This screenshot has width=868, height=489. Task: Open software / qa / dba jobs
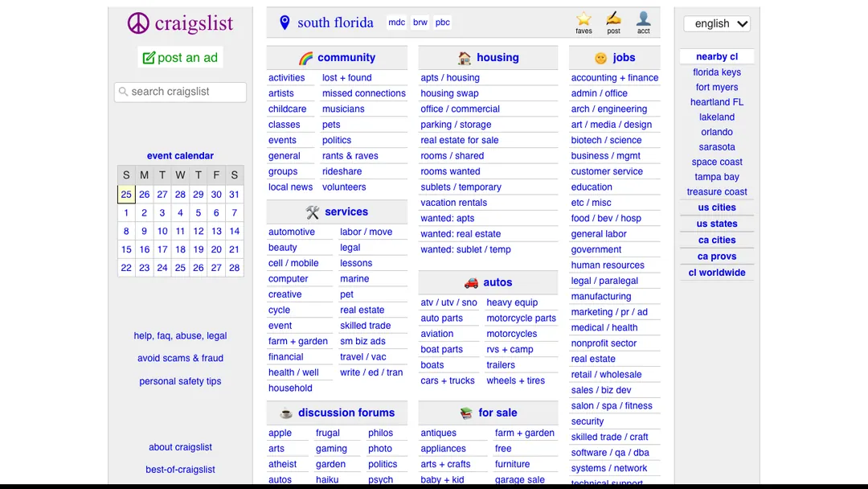click(610, 453)
